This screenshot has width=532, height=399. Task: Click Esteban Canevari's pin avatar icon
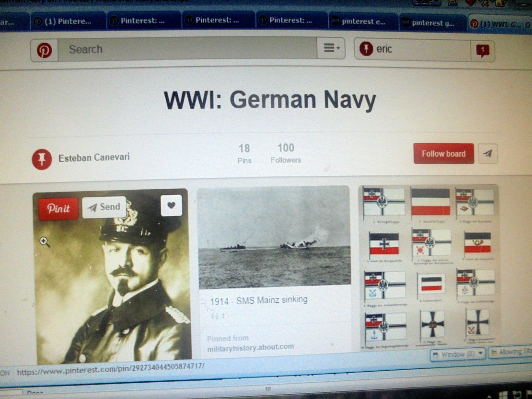(x=42, y=159)
